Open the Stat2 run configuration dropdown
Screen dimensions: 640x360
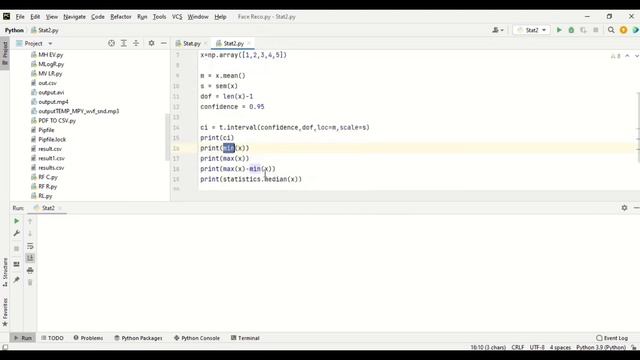(x=531, y=30)
